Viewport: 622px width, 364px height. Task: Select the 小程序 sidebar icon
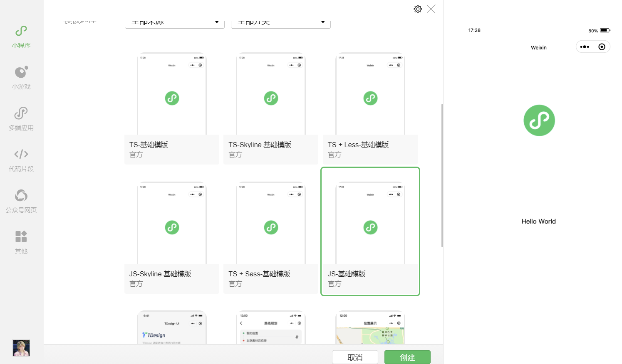(x=21, y=31)
